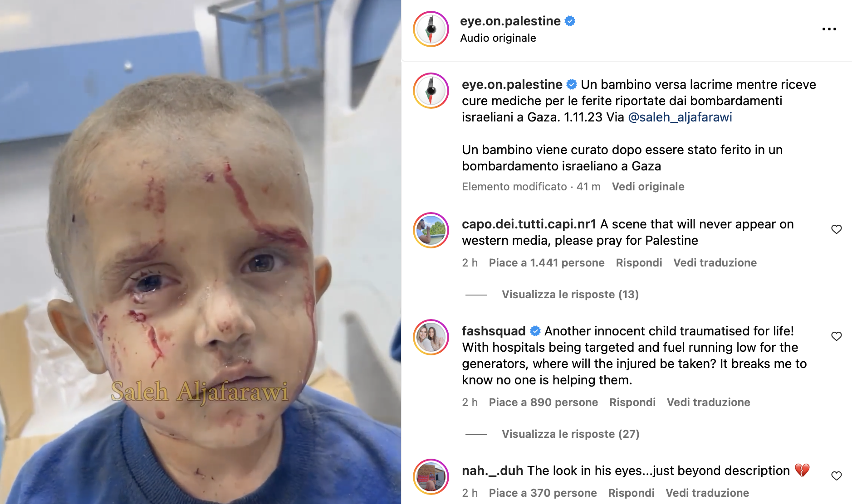Open nah._.duh profile picture
Screen dimensions: 852x504
click(x=431, y=477)
